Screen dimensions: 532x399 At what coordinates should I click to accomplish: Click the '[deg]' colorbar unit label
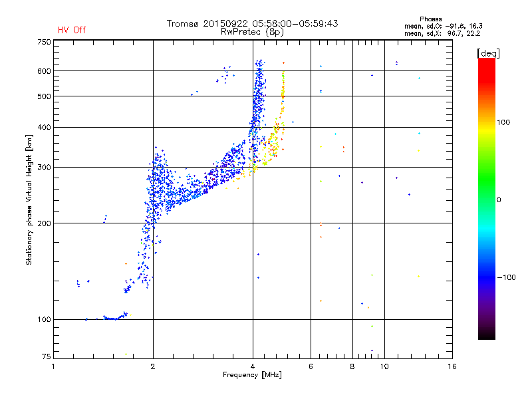[x=488, y=53]
